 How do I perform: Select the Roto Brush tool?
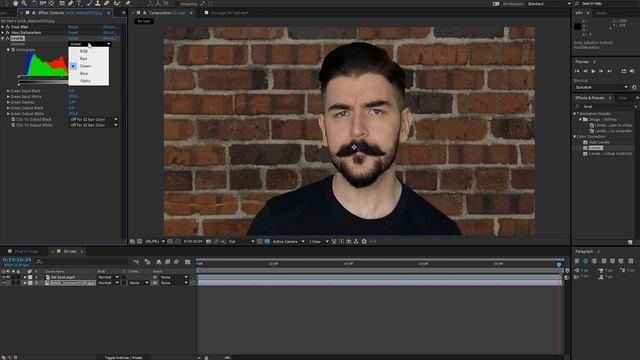(x=117, y=3)
